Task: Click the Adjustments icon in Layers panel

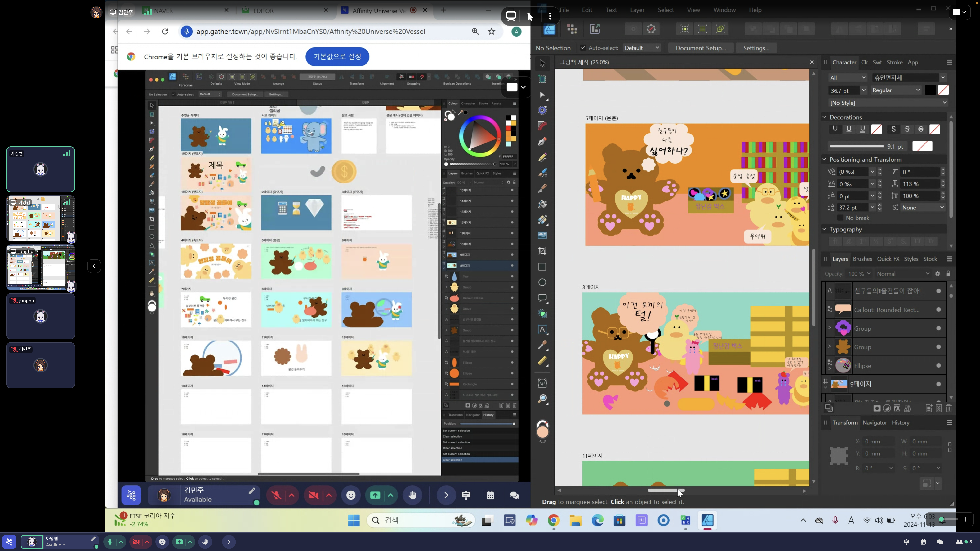Action: 887,408
